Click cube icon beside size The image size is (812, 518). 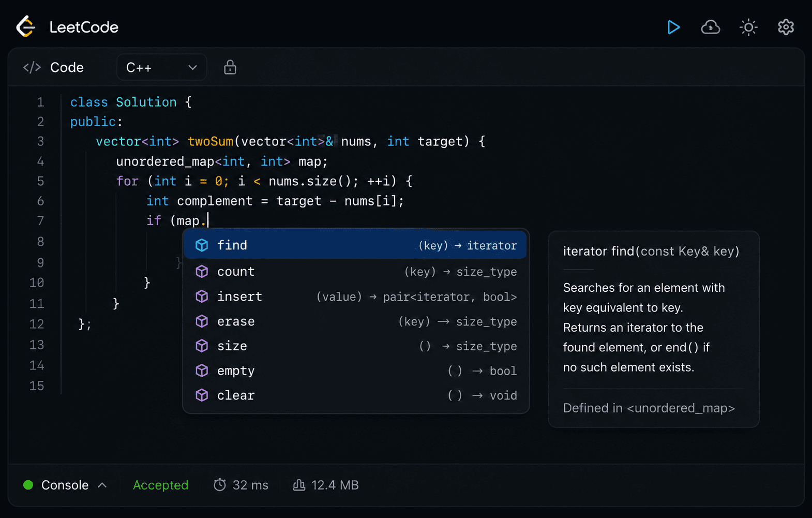click(x=202, y=346)
